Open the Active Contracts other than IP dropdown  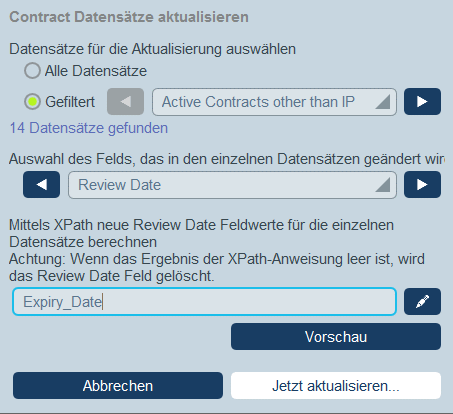tap(274, 102)
